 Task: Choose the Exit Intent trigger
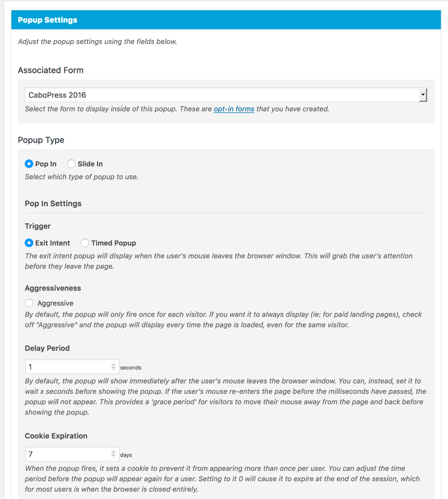(29, 243)
